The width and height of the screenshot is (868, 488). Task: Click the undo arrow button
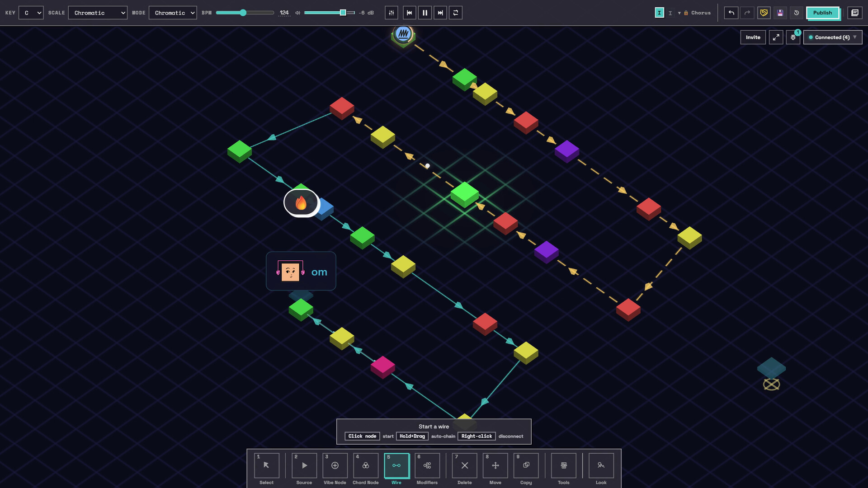coord(731,13)
